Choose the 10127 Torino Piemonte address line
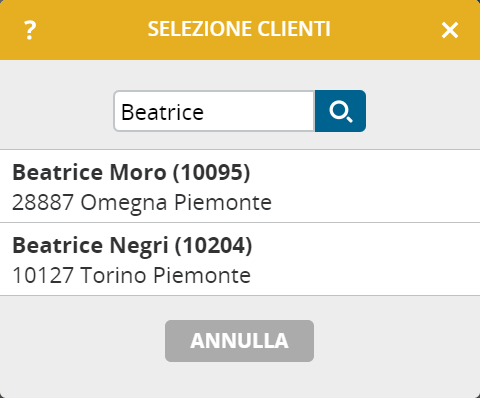 [x=131, y=275]
